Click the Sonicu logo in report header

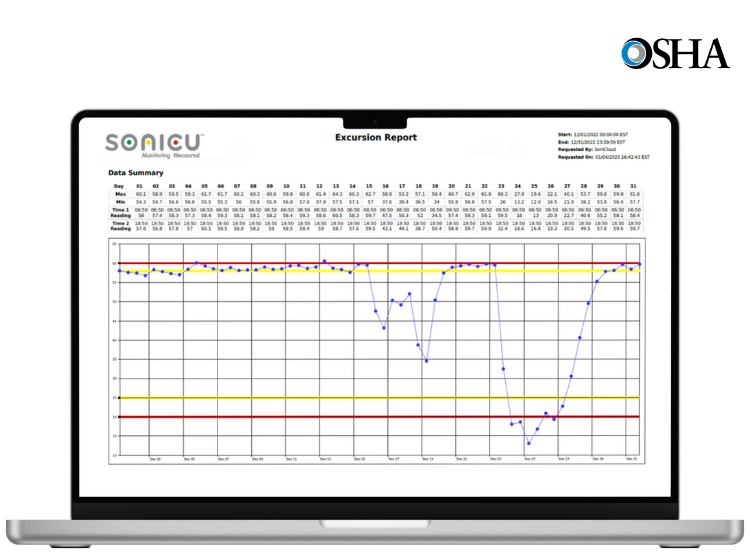point(155,143)
